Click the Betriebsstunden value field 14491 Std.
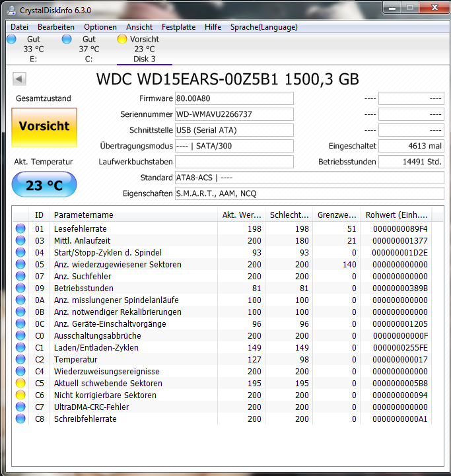Image resolution: width=451 pixels, height=476 pixels. click(x=411, y=162)
